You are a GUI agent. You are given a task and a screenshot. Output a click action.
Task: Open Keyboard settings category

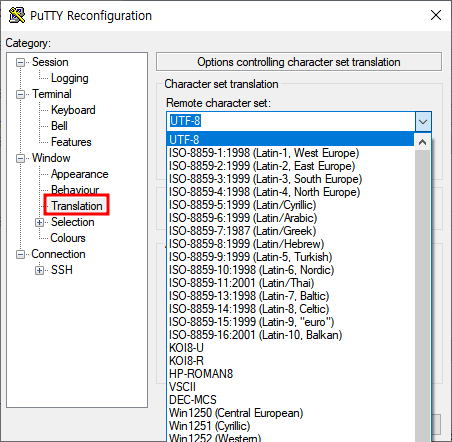(x=73, y=110)
